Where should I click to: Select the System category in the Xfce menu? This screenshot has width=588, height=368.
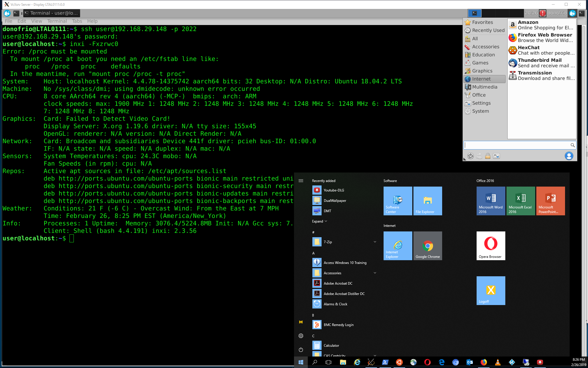(485, 111)
